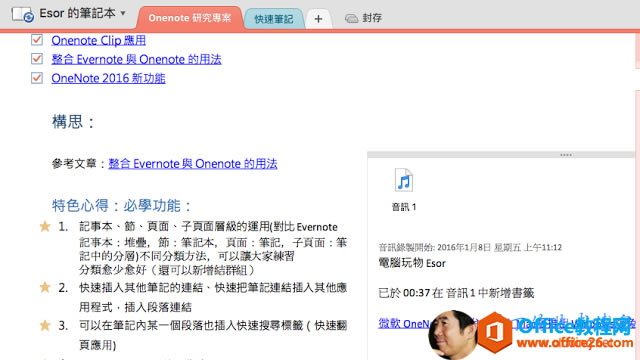The height and width of the screenshot is (360, 640).
Task: Select the Onenote 研究專案 section tab
Action: pyautogui.click(x=190, y=18)
